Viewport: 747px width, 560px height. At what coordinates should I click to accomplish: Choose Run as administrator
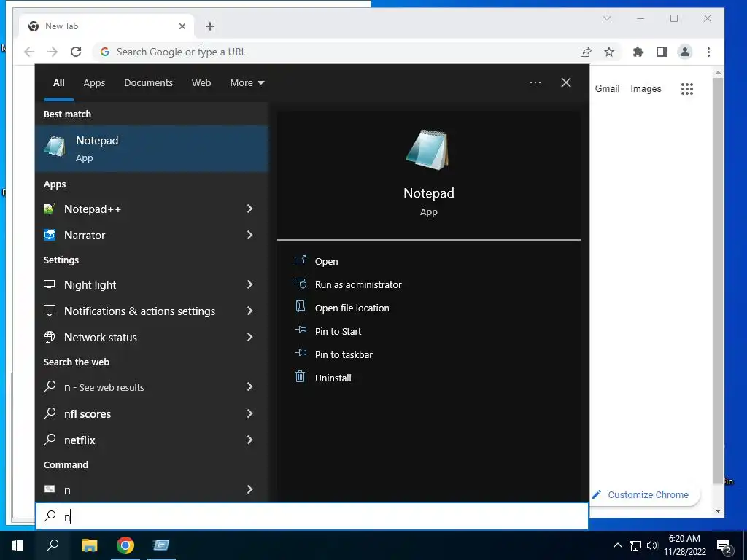[358, 284]
